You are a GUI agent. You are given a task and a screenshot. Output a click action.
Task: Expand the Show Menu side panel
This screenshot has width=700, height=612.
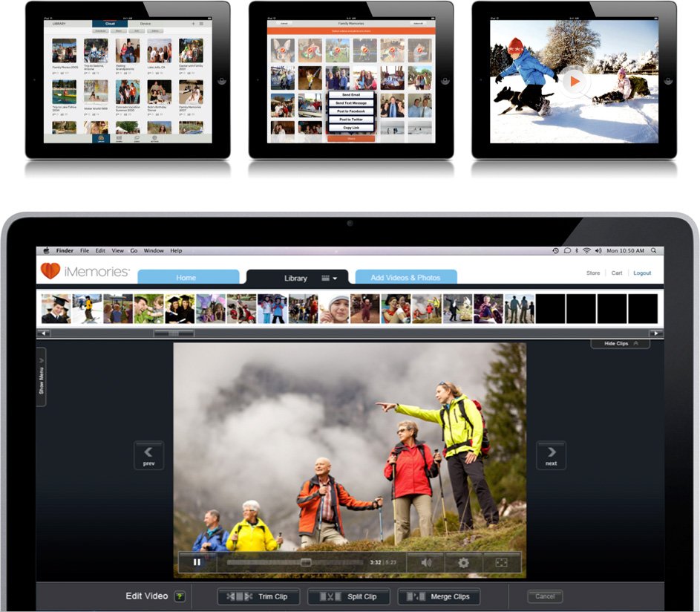[42, 377]
